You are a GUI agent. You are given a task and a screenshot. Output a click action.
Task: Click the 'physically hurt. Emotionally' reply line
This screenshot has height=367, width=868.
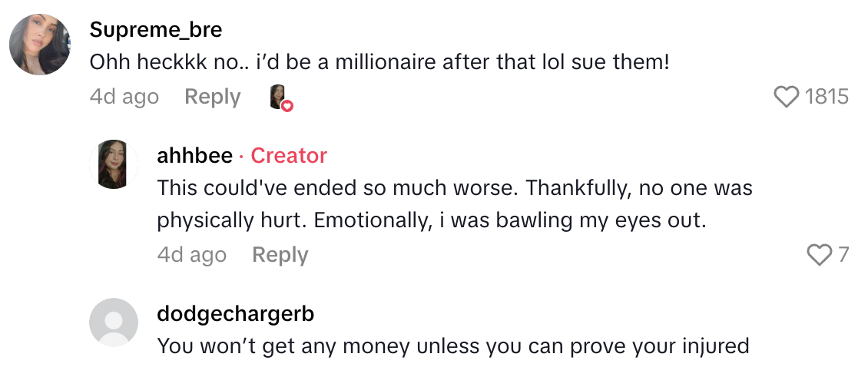(431, 220)
